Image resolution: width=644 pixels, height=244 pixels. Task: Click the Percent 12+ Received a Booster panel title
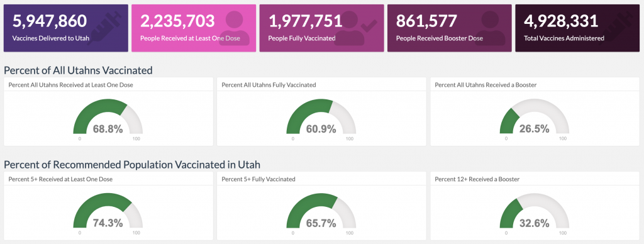click(477, 179)
